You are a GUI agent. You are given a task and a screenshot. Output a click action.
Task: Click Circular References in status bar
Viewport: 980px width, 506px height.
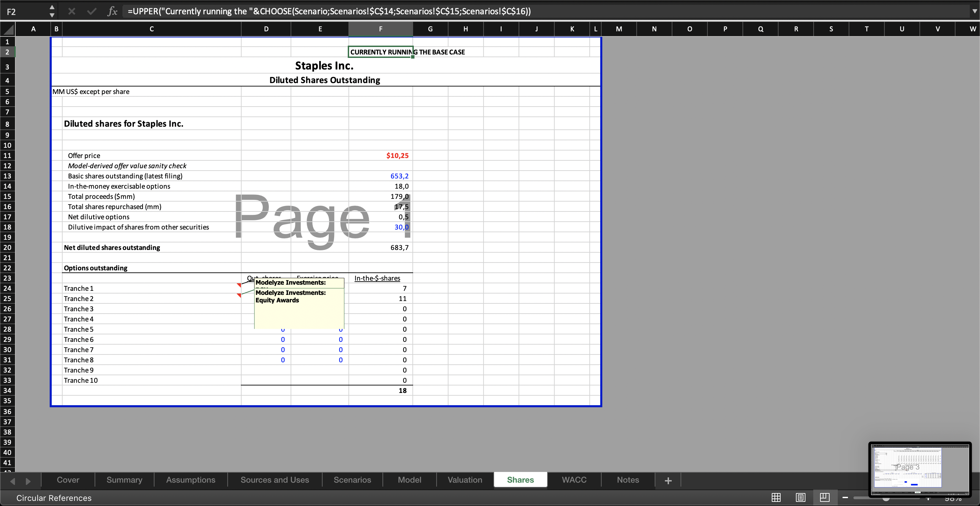(x=54, y=498)
